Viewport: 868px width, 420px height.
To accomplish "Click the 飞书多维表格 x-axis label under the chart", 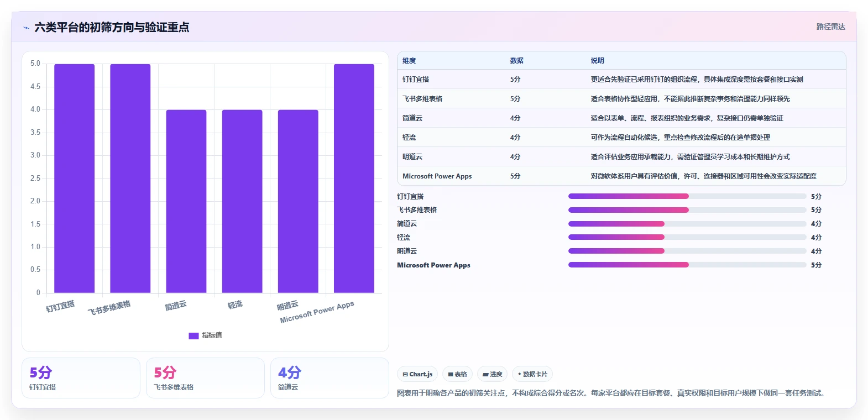I will point(109,308).
